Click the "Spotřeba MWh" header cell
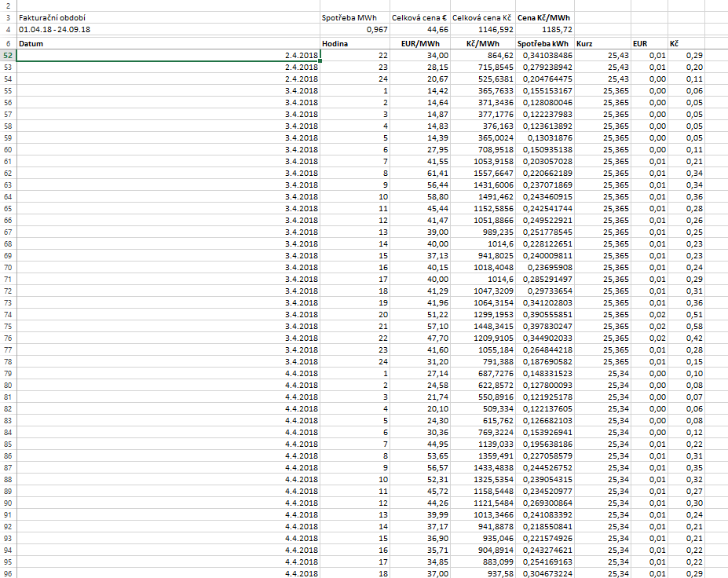 pyautogui.click(x=355, y=16)
